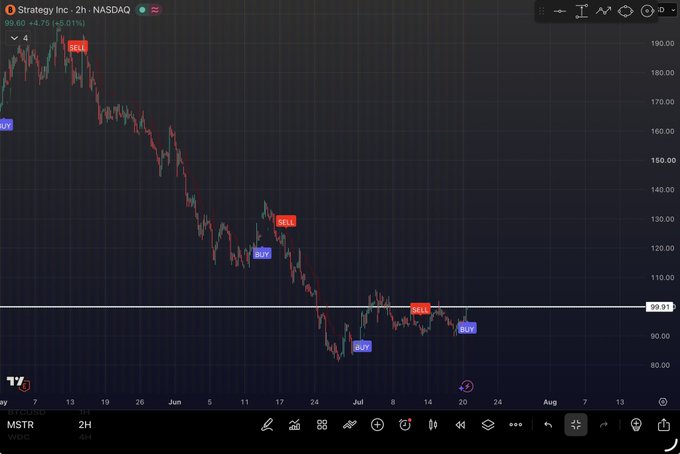This screenshot has width=680, height=454.
Task: Click the SELL label near 130 in June
Action: tap(285, 222)
